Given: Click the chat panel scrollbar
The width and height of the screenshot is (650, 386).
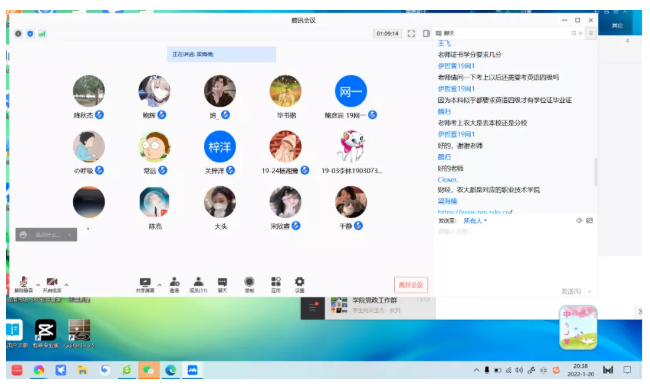Looking at the screenshot, I should click(x=596, y=172).
